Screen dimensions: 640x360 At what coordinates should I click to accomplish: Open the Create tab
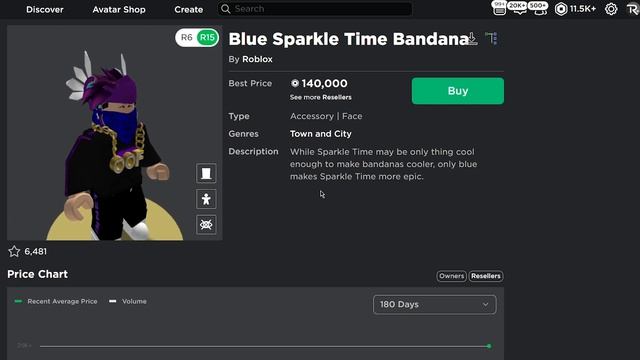[x=189, y=9]
